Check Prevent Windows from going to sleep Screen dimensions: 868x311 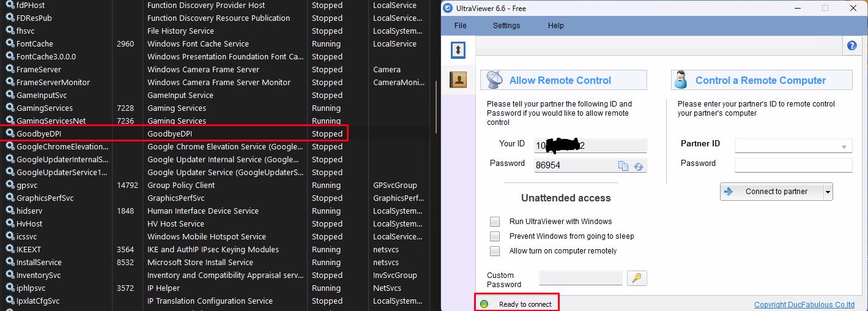coord(495,236)
